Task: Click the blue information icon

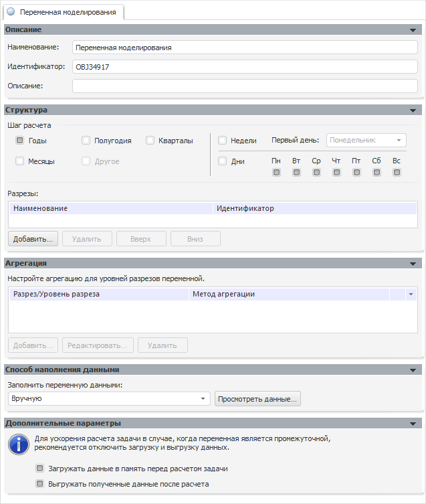Action: click(18, 443)
